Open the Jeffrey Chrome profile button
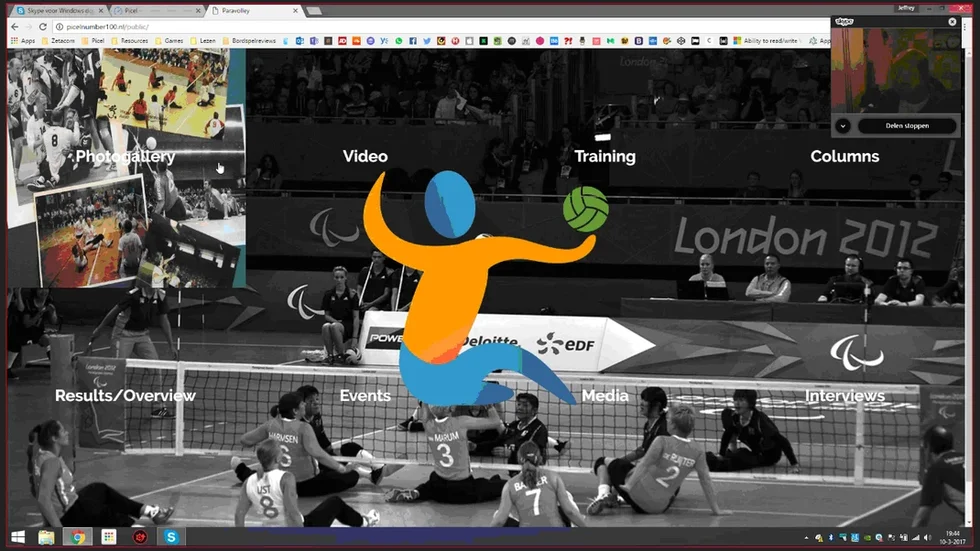Image resolution: width=980 pixels, height=551 pixels. point(906,7)
